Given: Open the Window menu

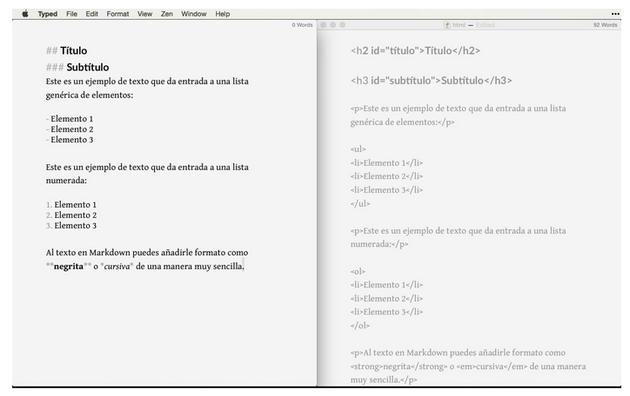Looking at the screenshot, I should (x=194, y=14).
